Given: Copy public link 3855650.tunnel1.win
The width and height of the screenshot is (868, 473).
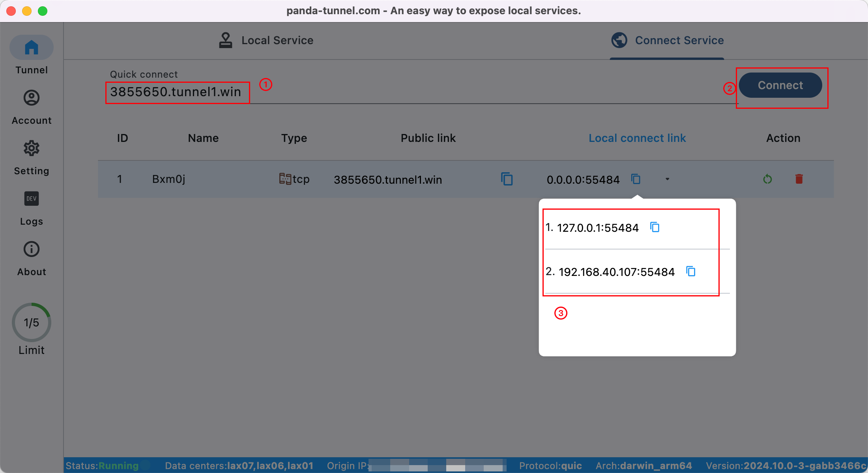Looking at the screenshot, I should pyautogui.click(x=506, y=179).
